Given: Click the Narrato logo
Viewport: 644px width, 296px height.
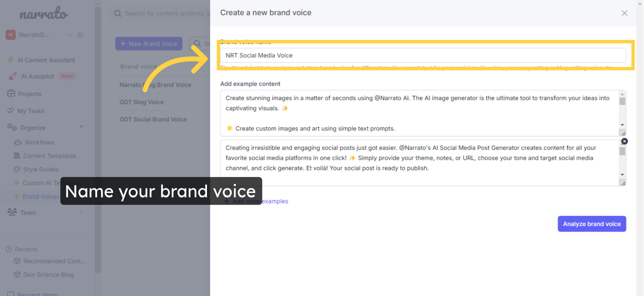Looking at the screenshot, I should click(44, 14).
